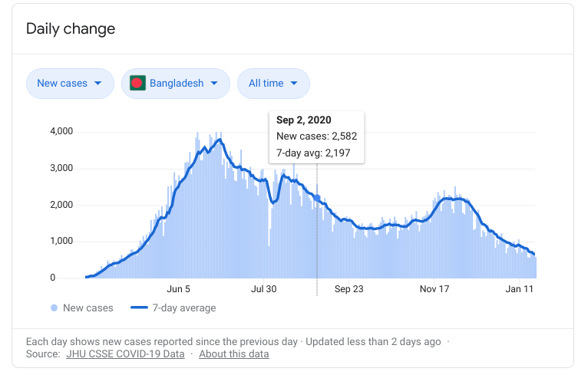588x375 pixels.
Task: Click the Daily change heading
Action: click(71, 29)
